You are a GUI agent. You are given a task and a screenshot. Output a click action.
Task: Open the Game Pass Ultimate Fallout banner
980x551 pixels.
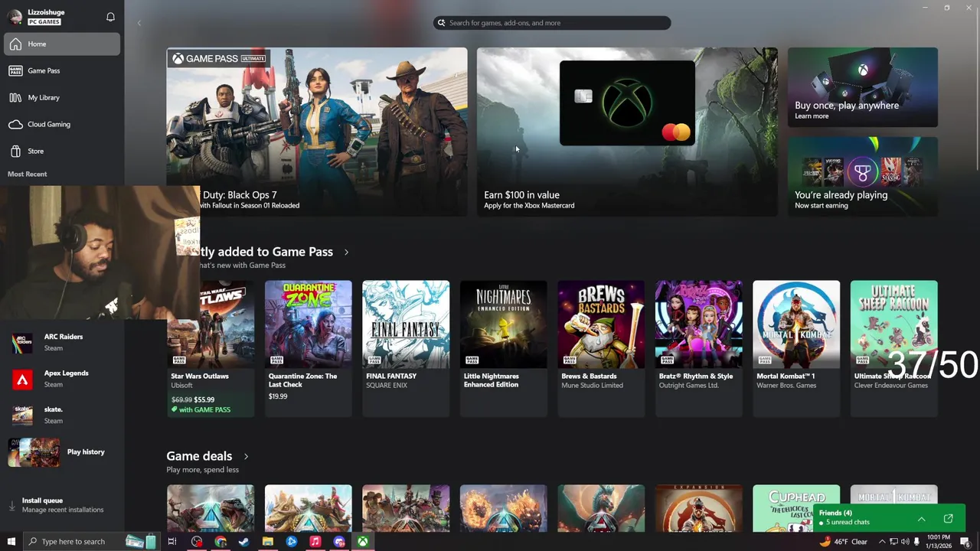pyautogui.click(x=317, y=132)
